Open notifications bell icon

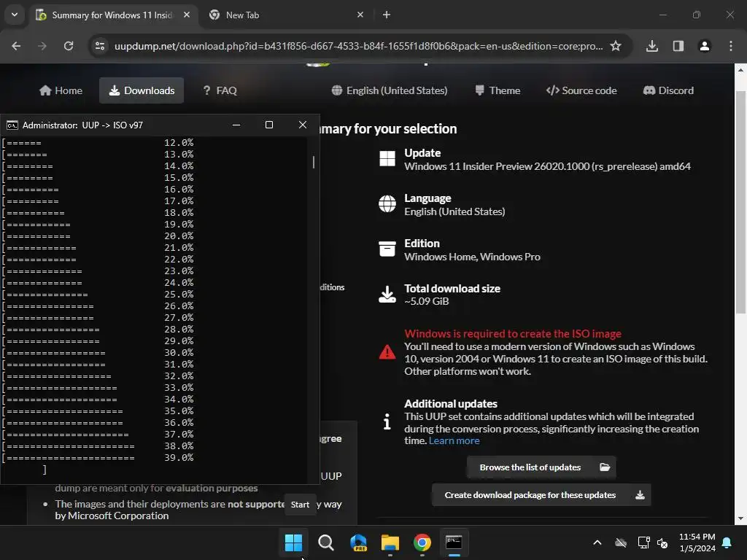727,542
